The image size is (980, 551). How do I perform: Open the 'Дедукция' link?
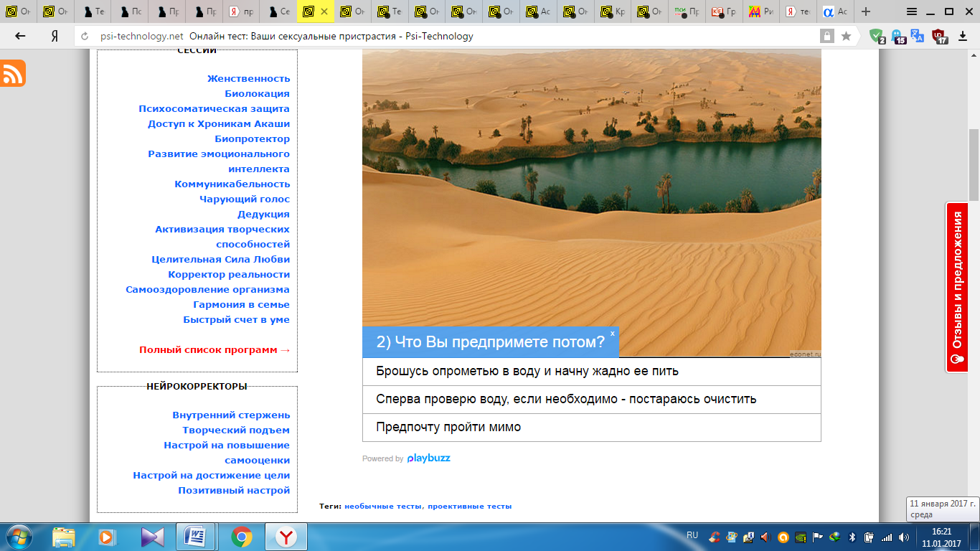(263, 215)
